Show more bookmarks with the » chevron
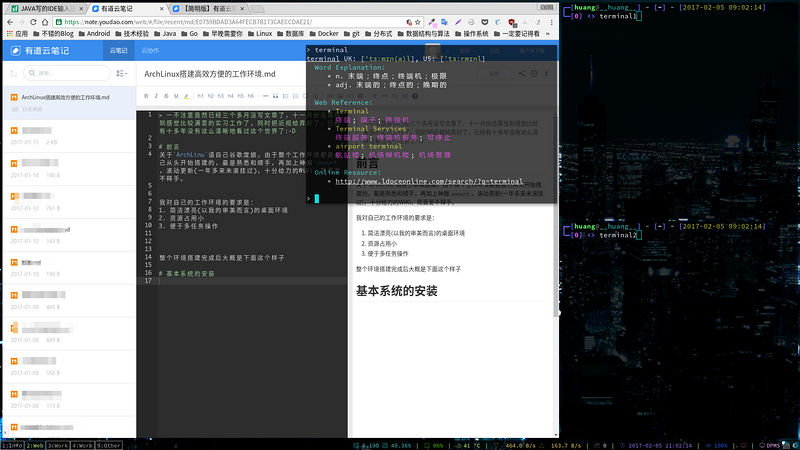Viewport: 800px width, 450px height. tap(548, 34)
